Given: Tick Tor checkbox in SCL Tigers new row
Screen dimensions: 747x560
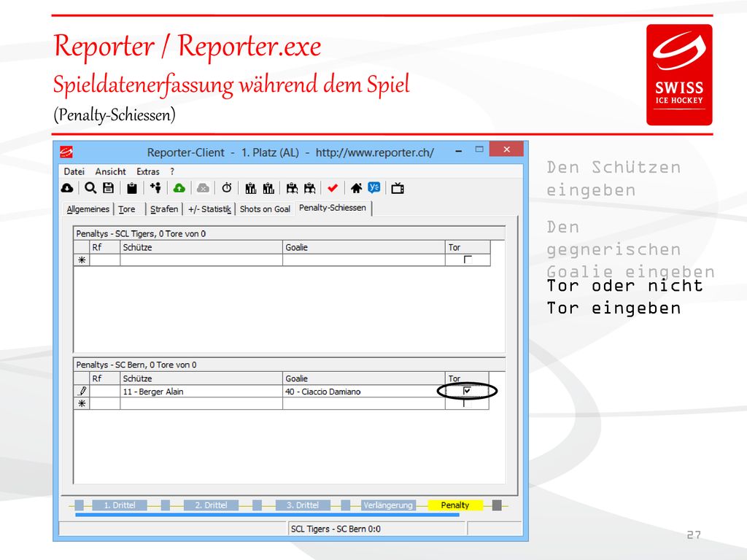Looking at the screenshot, I should (468, 260).
